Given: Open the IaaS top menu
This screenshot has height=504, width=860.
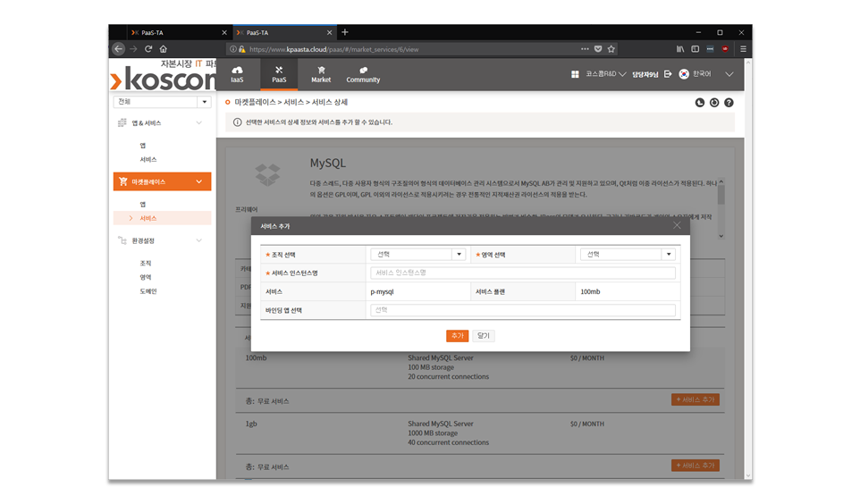Looking at the screenshot, I should 237,73.
